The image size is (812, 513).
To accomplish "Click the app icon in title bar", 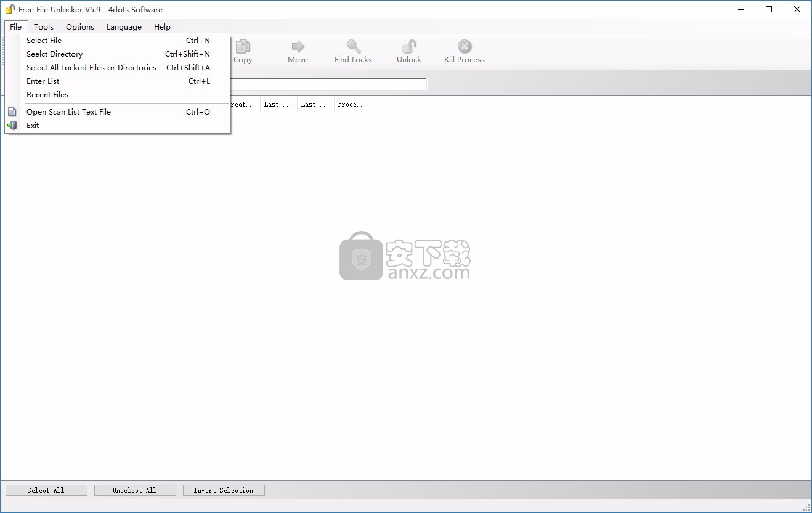I will [x=10, y=9].
